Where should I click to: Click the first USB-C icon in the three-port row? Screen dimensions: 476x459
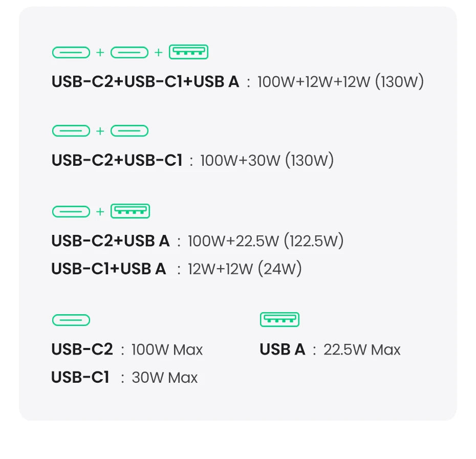click(x=71, y=52)
